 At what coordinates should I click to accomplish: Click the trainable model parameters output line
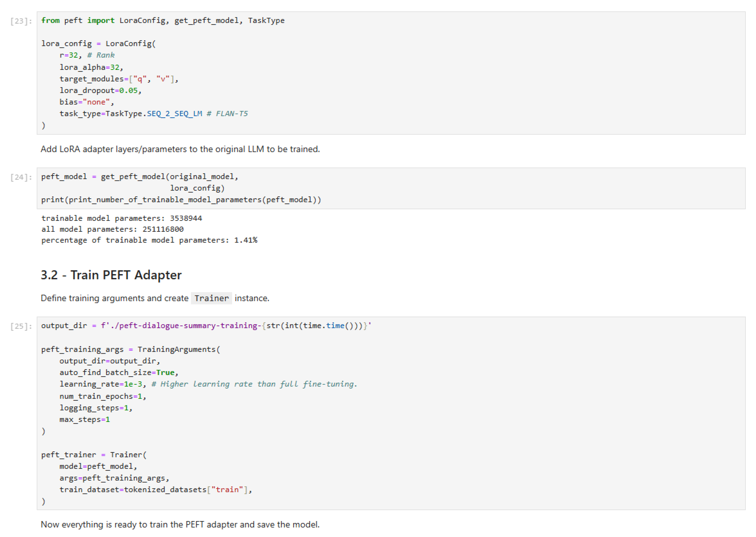click(121, 218)
